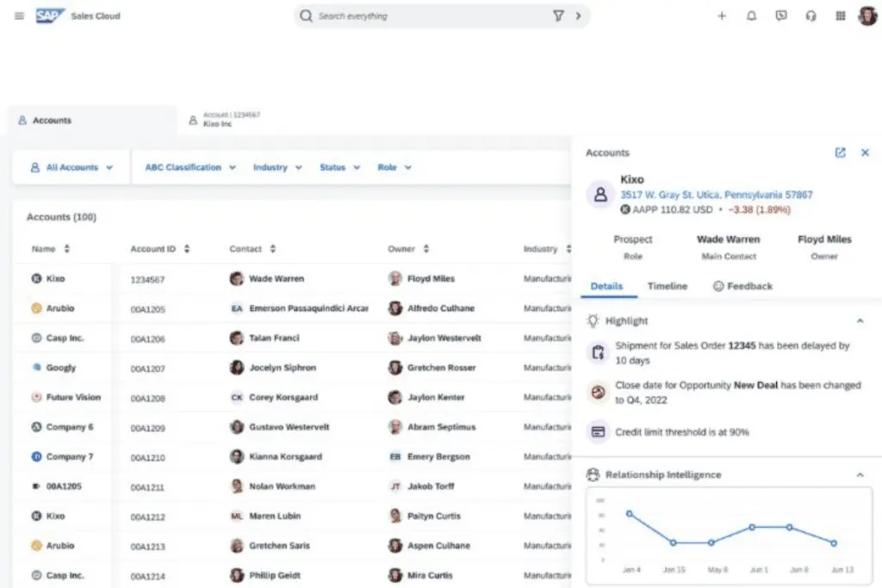882x588 pixels.
Task: Open the user profile avatar
Action: click(x=867, y=15)
